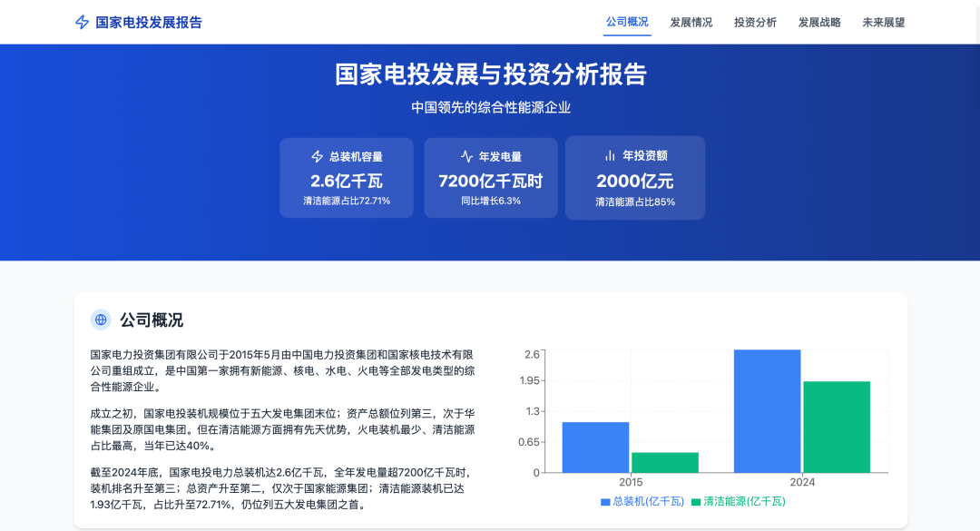980x531 pixels.
Task: Click the lightning bolt logo icon
Action: pos(82,23)
